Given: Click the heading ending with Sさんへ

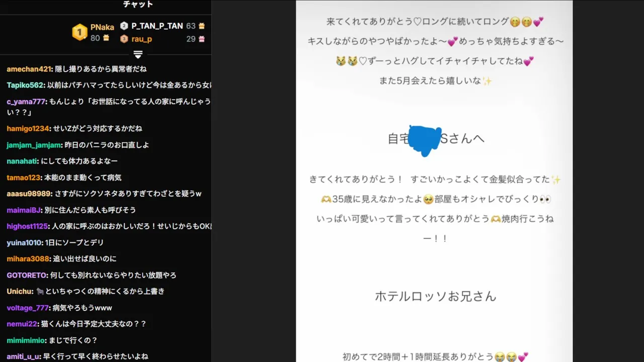Looking at the screenshot, I should pos(436,139).
